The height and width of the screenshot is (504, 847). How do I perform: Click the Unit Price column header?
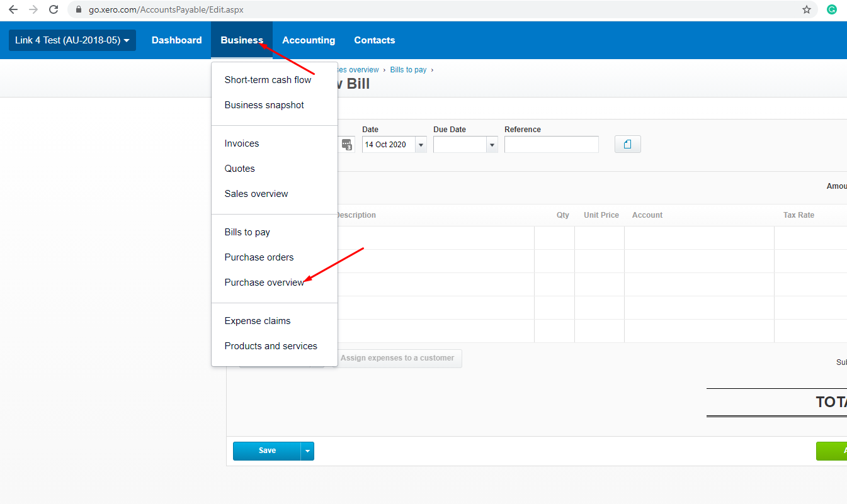point(601,215)
